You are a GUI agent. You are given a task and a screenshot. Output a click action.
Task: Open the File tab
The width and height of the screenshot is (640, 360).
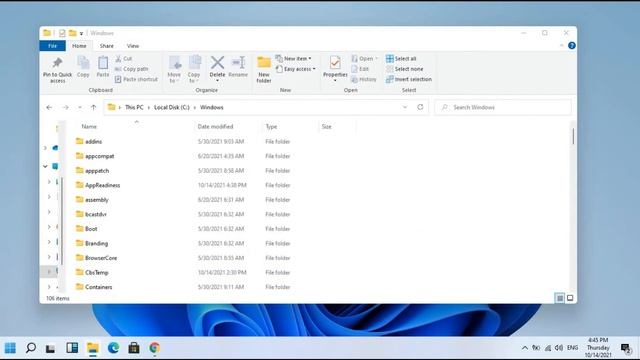click(x=52, y=46)
